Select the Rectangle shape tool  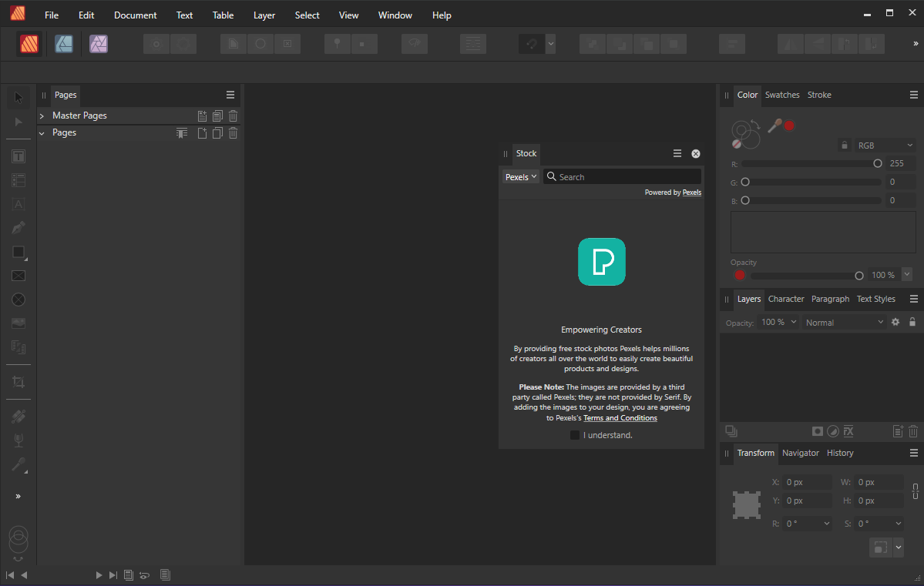[18, 252]
